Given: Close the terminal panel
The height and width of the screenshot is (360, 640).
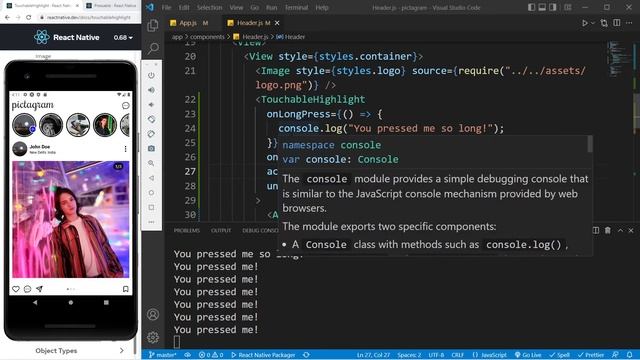Looking at the screenshot, I should pos(631,231).
